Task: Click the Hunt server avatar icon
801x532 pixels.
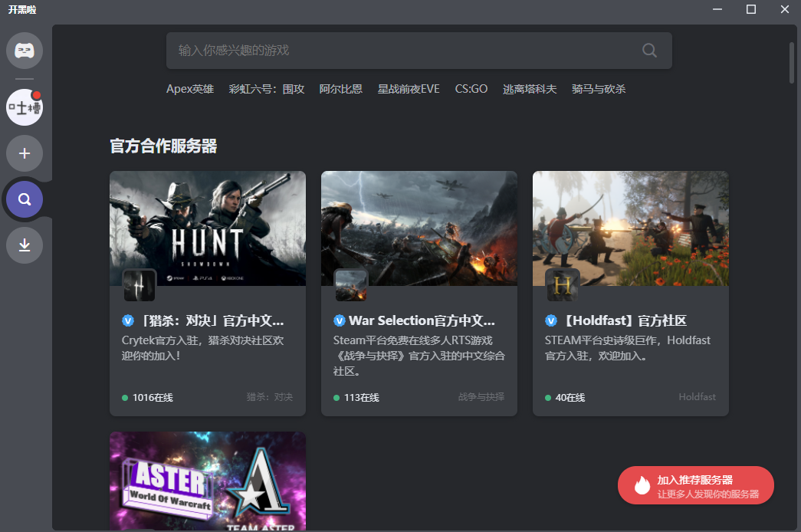Action: point(140,285)
